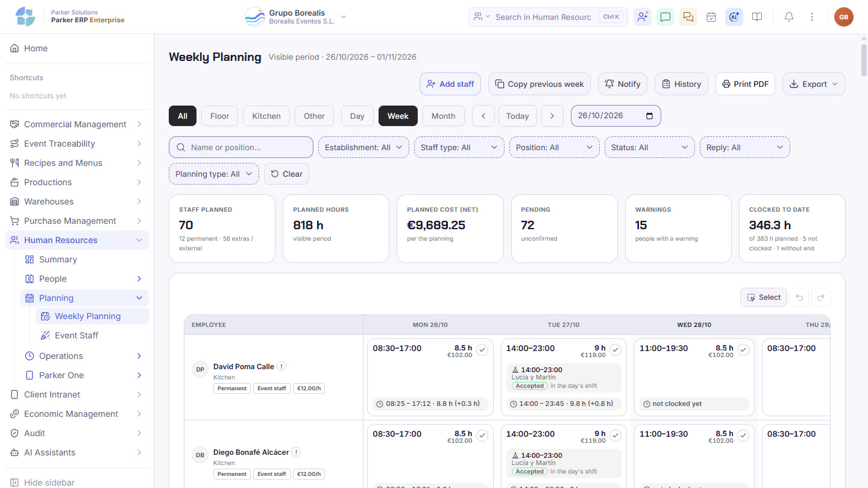Screen dimensions: 868x488
Task: Open the orange conversations icon
Action: (x=688, y=17)
